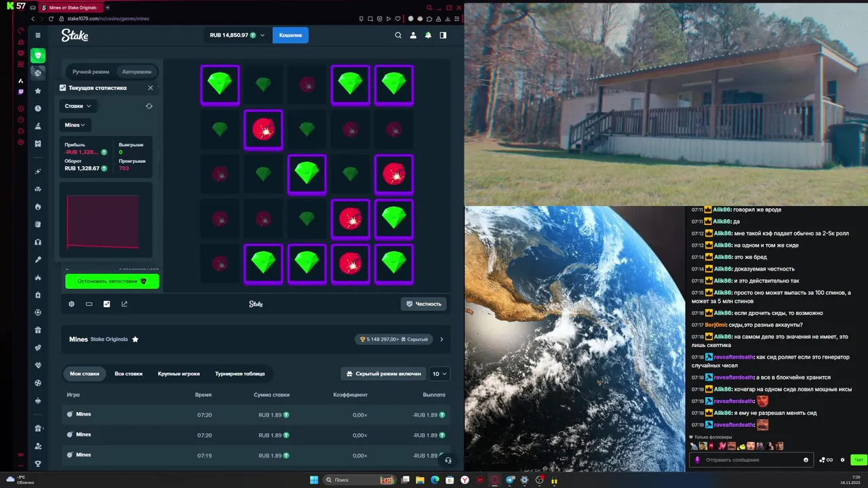This screenshot has height=488, width=868.
Task: Go back in browser navigation
Action: point(33,19)
